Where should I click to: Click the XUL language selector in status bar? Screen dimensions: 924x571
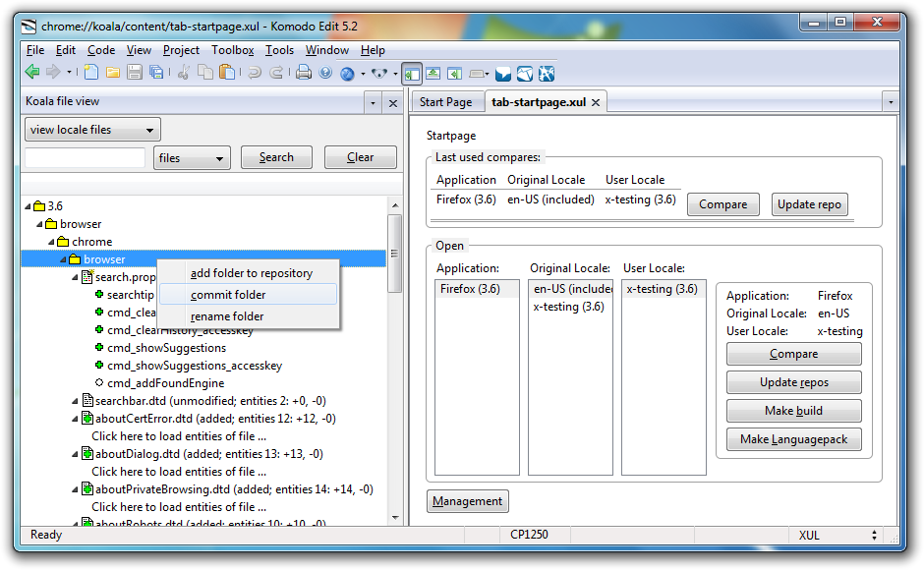point(837,535)
